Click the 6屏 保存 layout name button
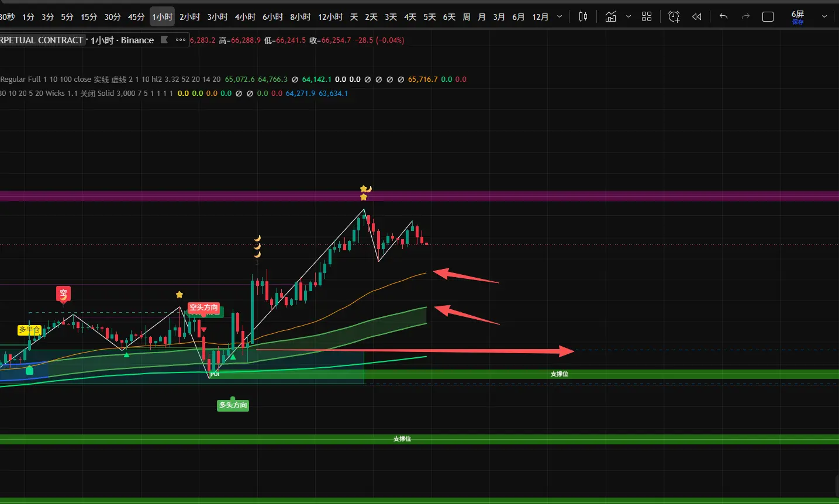This screenshot has height=504, width=839. [798, 18]
